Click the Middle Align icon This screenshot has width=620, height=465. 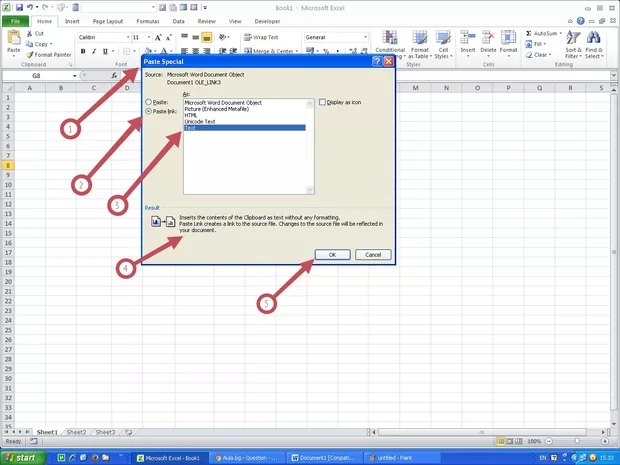point(195,37)
